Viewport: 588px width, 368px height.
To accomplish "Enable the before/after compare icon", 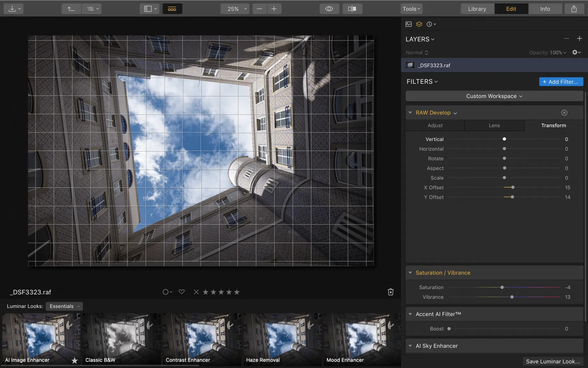I will pos(352,9).
